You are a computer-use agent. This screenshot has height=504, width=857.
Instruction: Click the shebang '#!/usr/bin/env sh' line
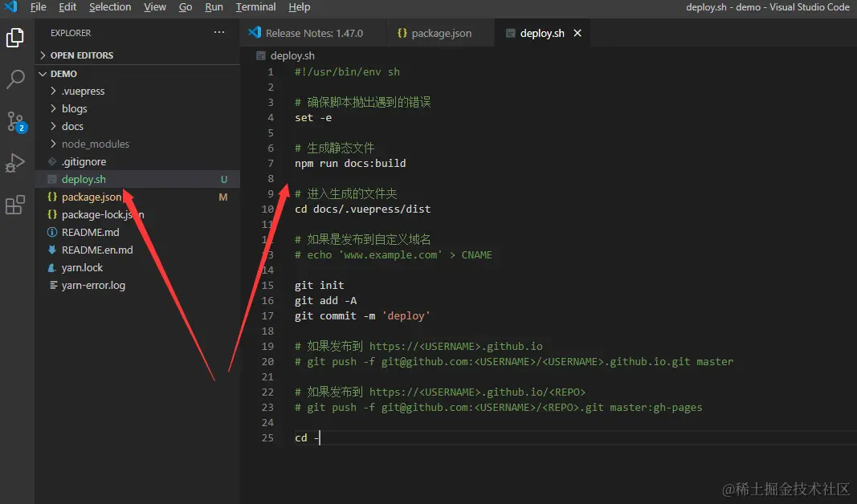pyautogui.click(x=347, y=71)
